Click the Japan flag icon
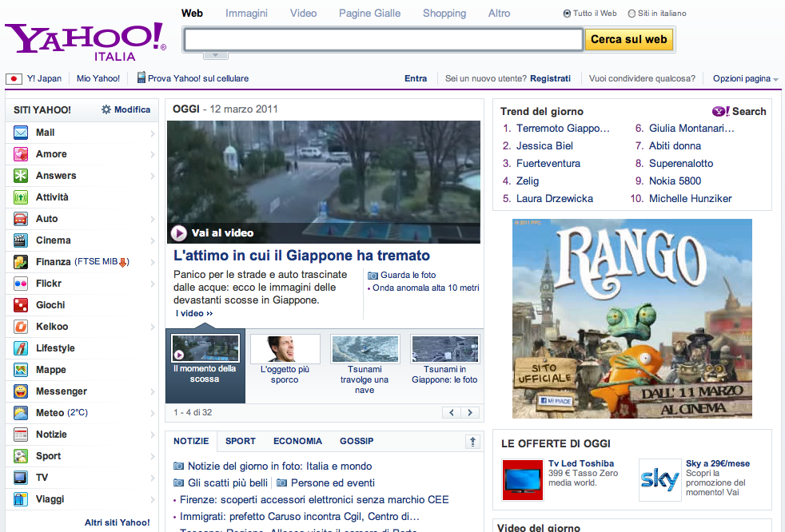Image resolution: width=785 pixels, height=532 pixels. coord(14,78)
